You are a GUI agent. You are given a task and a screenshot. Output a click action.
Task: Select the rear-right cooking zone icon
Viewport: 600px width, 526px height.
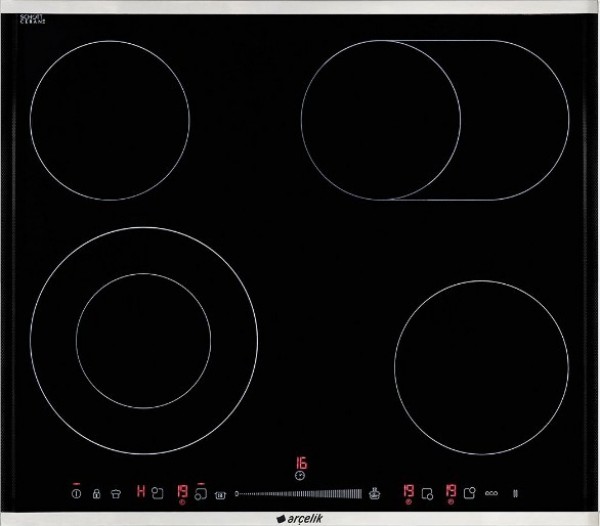(470, 493)
